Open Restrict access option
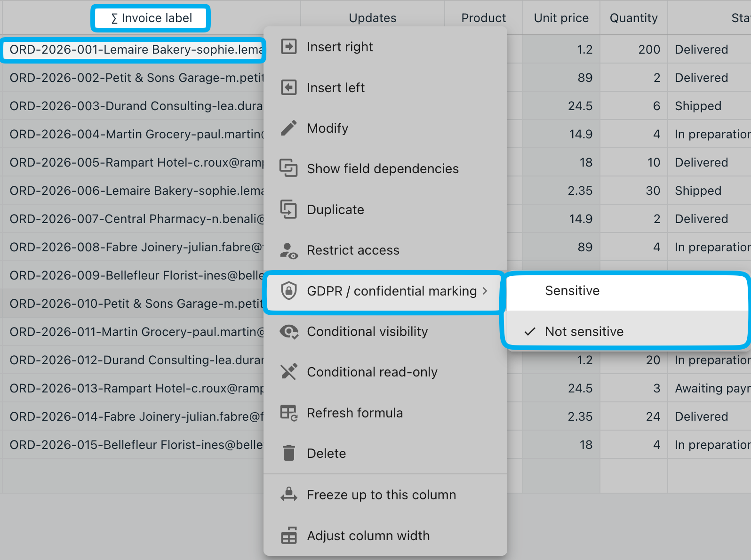The image size is (751, 560). click(x=385, y=250)
